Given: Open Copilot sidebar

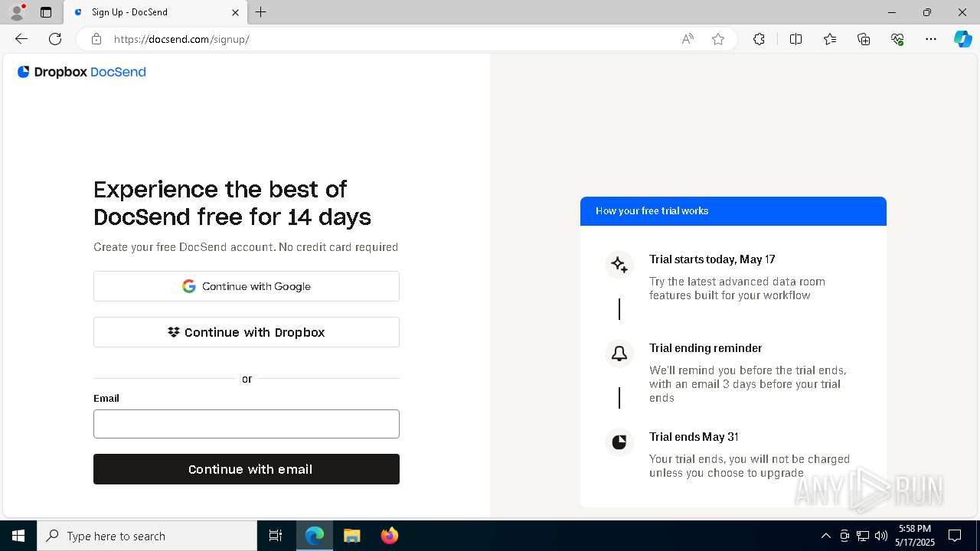Looking at the screenshot, I should pos(962,39).
